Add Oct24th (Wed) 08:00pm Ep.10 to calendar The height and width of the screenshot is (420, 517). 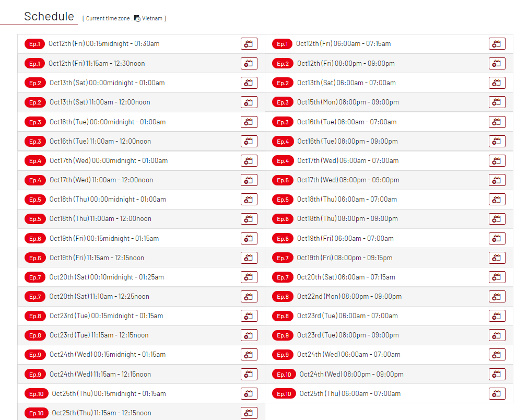click(x=497, y=375)
